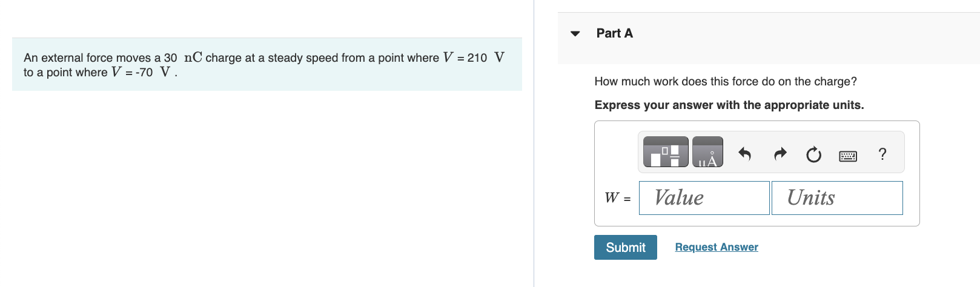Collapse Part A using the triangle arrow
The image size is (980, 287).
click(x=575, y=33)
